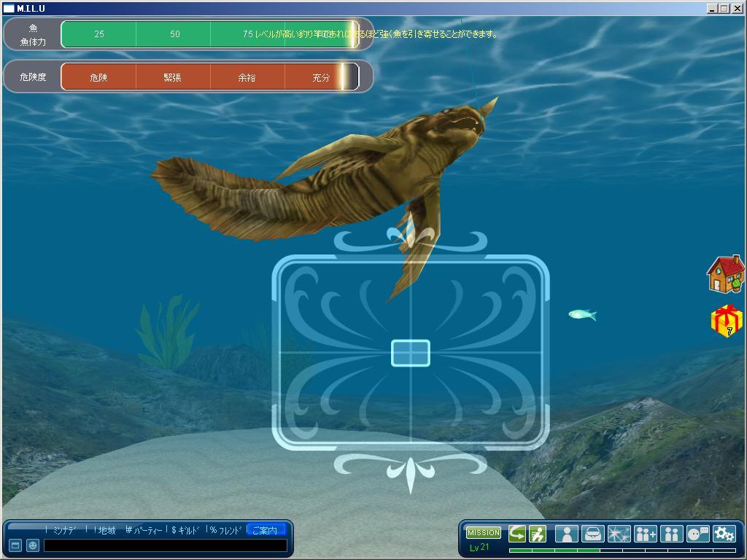Open the character profile icon
747x560 pixels.
point(566,534)
